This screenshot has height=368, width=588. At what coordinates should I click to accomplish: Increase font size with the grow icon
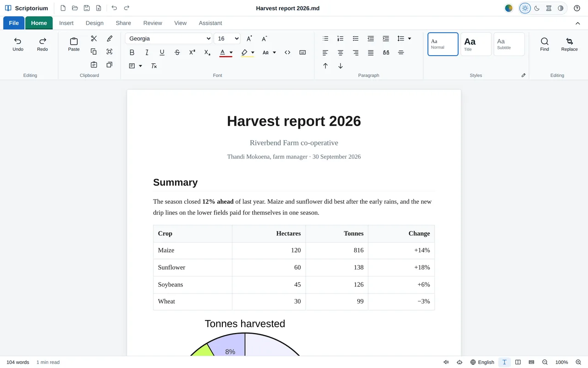(249, 39)
